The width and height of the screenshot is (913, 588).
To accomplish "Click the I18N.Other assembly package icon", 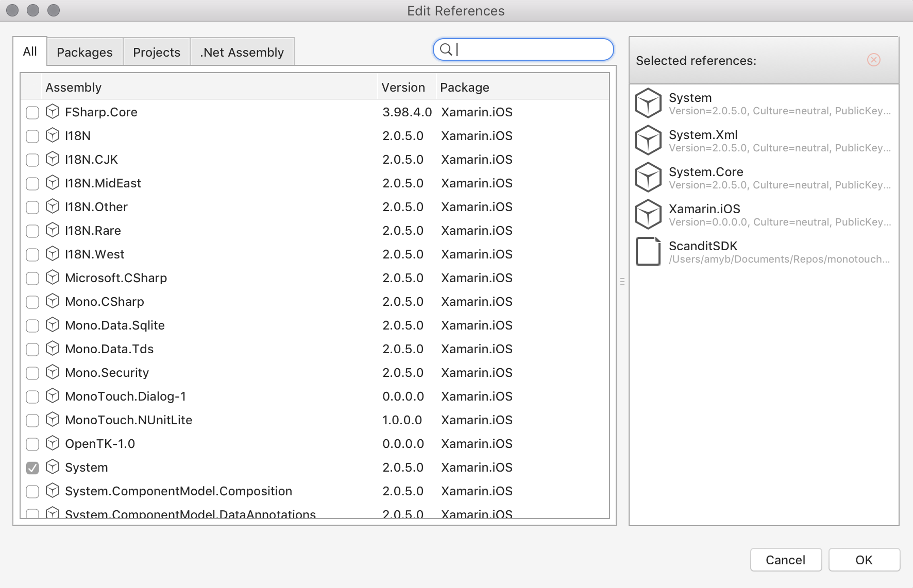I will click(x=53, y=206).
